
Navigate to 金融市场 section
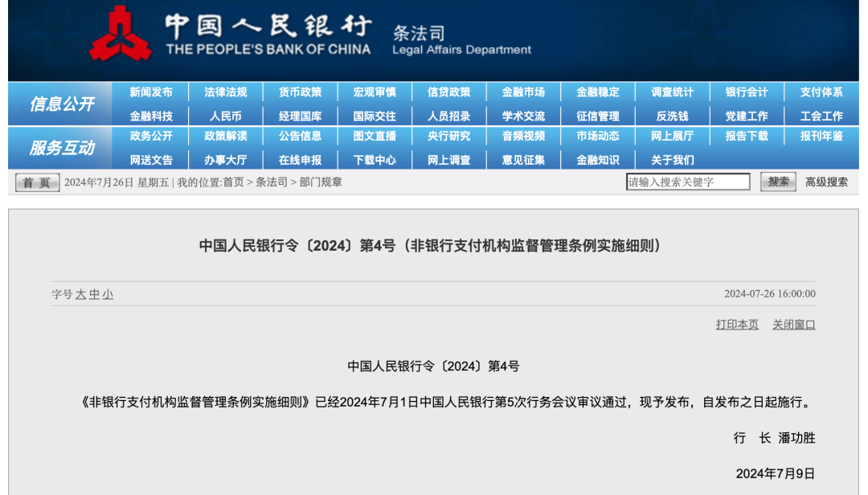click(523, 92)
